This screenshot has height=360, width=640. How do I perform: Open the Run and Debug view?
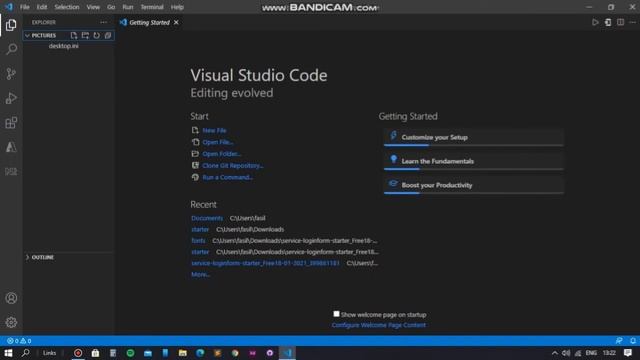pos(11,98)
